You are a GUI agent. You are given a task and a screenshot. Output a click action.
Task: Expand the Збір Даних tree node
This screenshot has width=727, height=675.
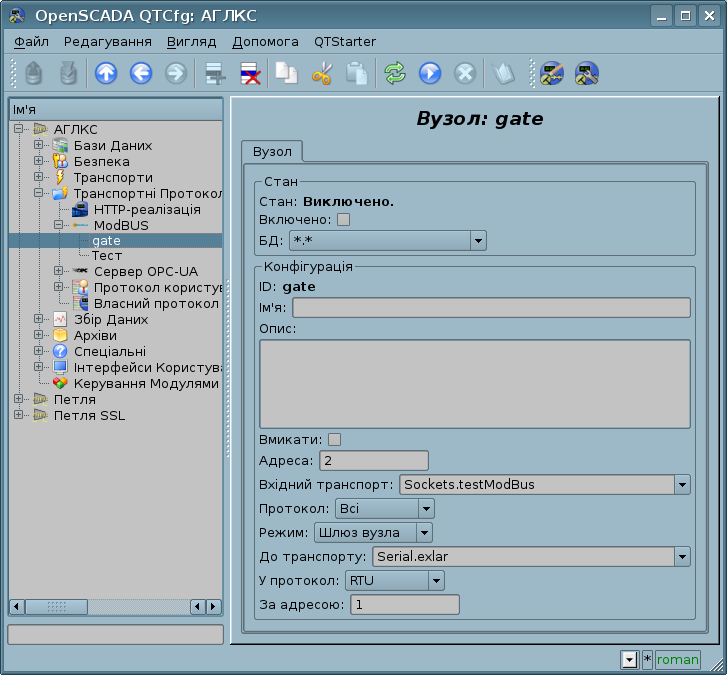pos(39,320)
